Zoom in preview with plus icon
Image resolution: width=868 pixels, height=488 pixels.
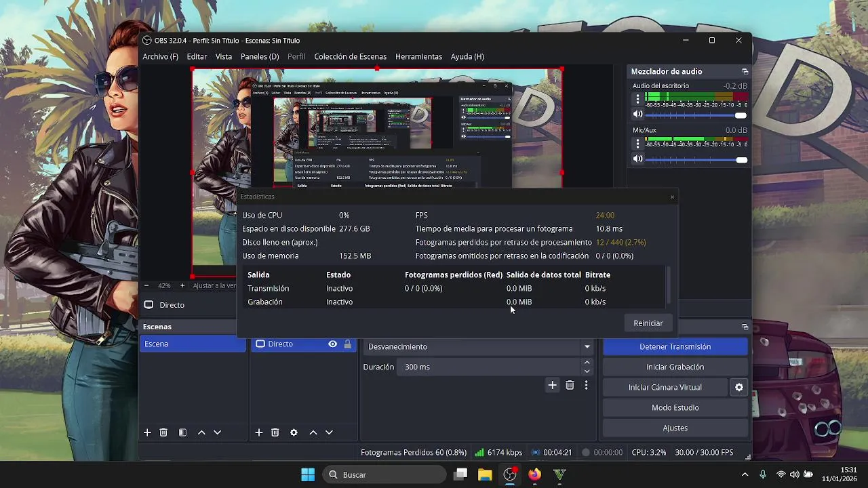pos(182,285)
